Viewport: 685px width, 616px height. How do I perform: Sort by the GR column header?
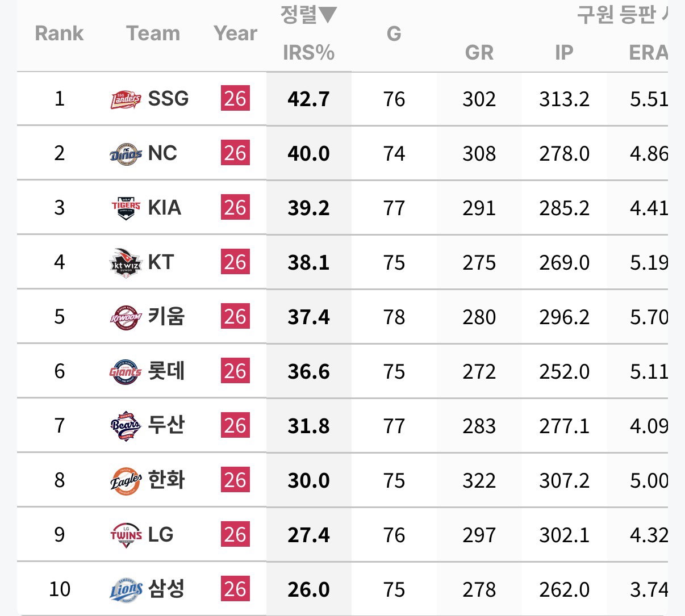pos(479,53)
